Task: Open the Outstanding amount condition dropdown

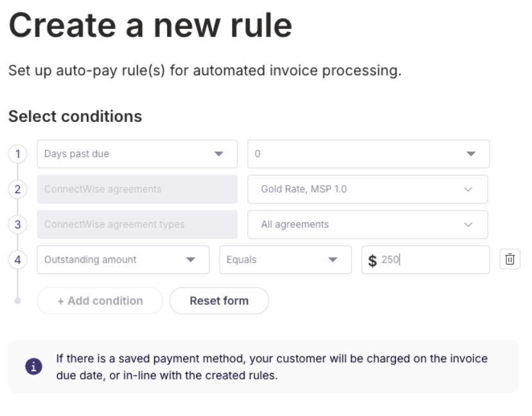Action: click(x=123, y=260)
